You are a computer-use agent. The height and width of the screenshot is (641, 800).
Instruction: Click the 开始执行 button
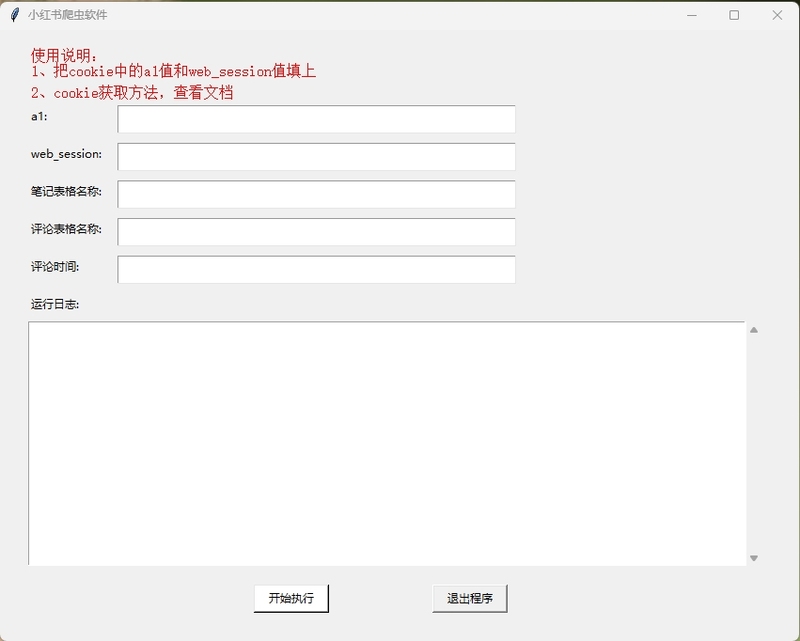tap(291, 598)
